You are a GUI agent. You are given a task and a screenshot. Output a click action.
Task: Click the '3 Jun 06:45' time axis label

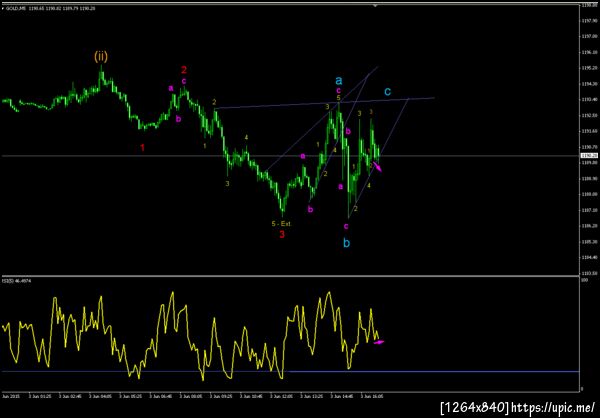(160, 397)
